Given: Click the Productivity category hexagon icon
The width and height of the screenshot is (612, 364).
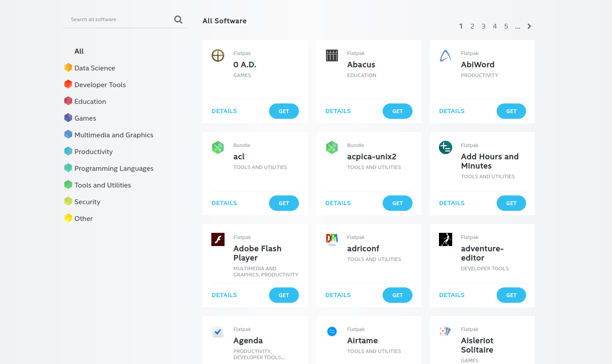Looking at the screenshot, I should (x=68, y=151).
